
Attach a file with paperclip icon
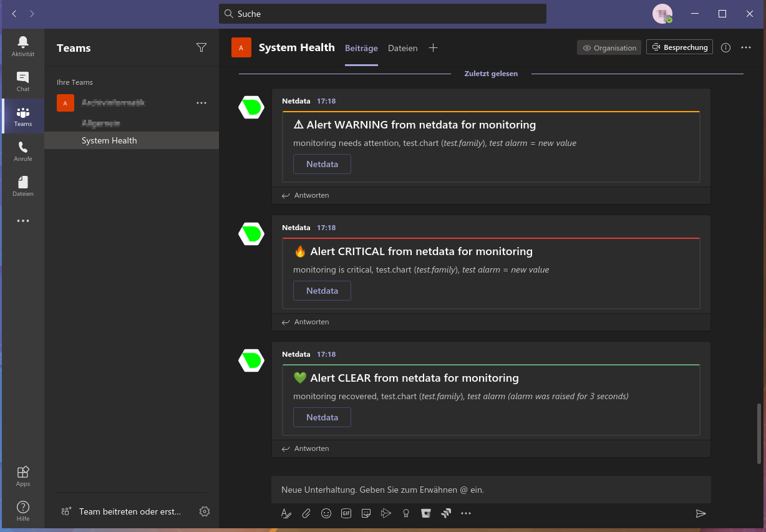(x=306, y=513)
